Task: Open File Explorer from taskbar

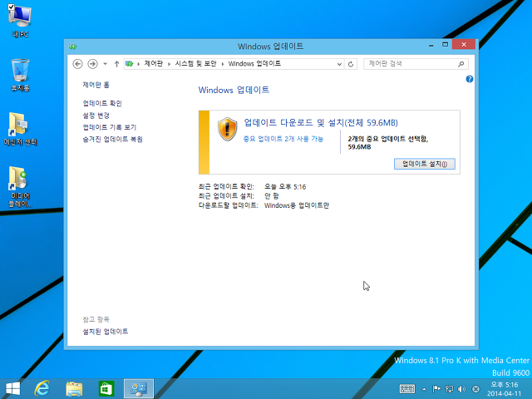Action: (74, 388)
